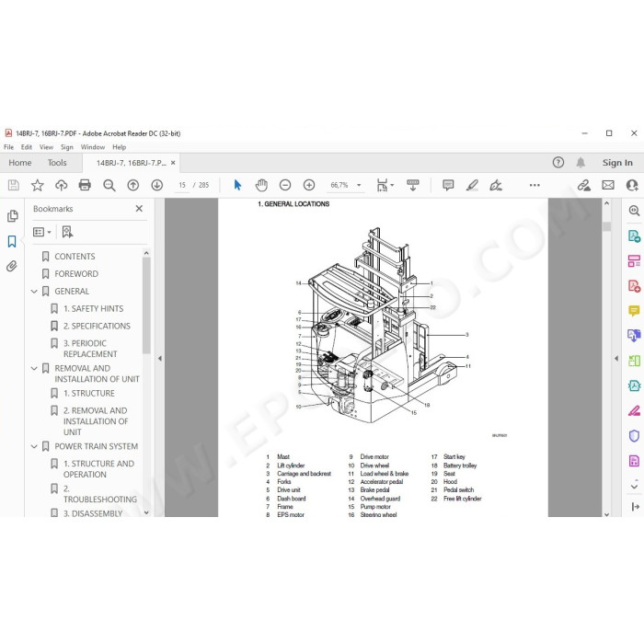Add new bookmark icon
The width and height of the screenshot is (644, 644).
[67, 232]
